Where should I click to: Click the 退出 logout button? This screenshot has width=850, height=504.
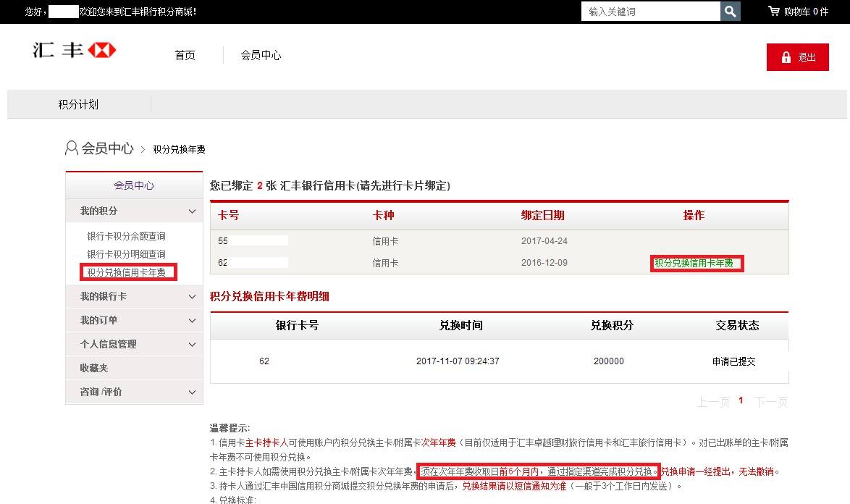[x=797, y=57]
